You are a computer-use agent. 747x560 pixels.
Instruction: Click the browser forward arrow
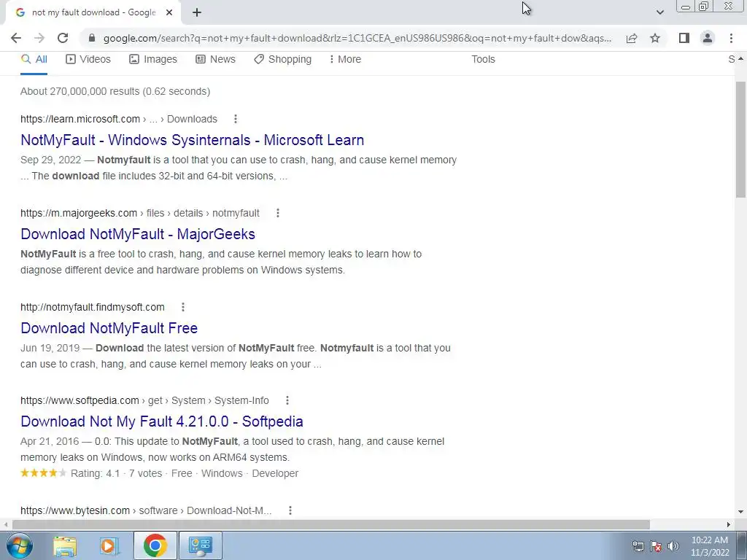click(39, 38)
